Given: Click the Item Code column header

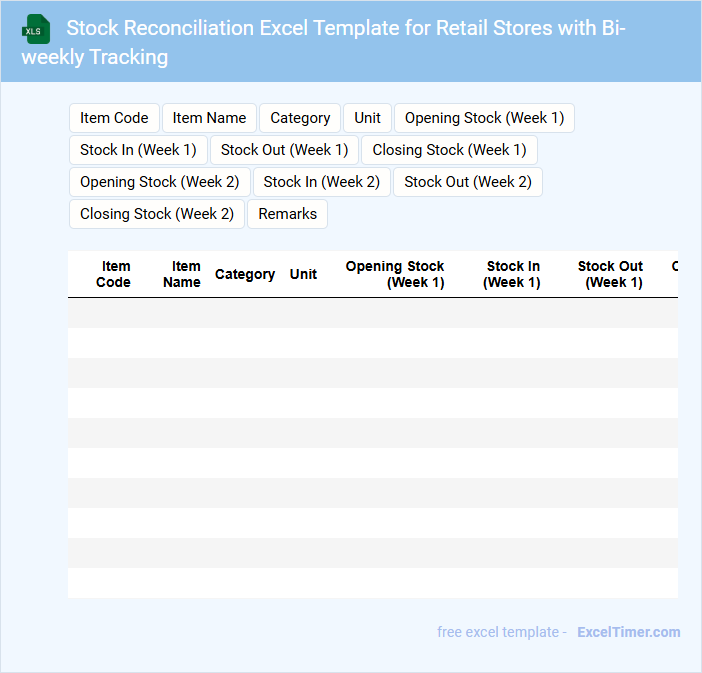Looking at the screenshot, I should click(113, 274).
